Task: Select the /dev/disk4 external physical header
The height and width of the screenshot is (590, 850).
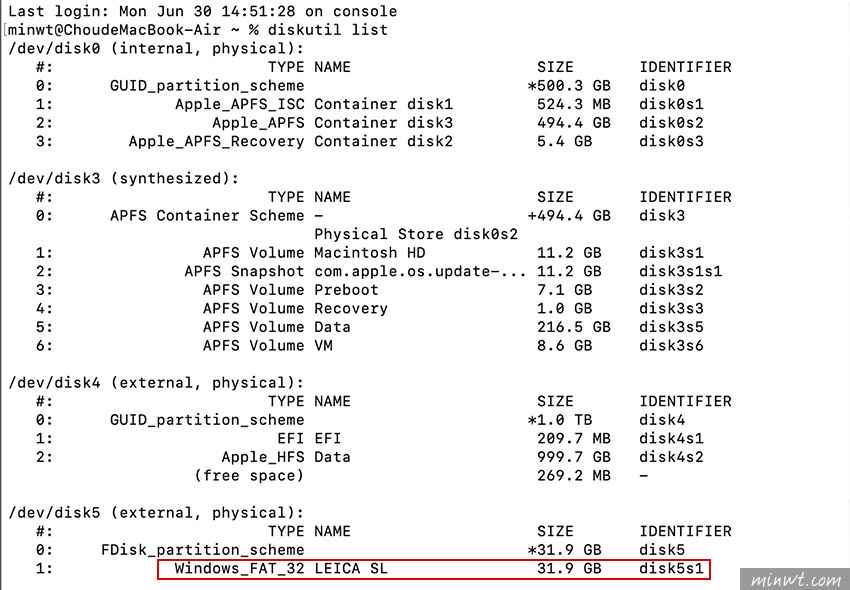Action: tap(156, 383)
